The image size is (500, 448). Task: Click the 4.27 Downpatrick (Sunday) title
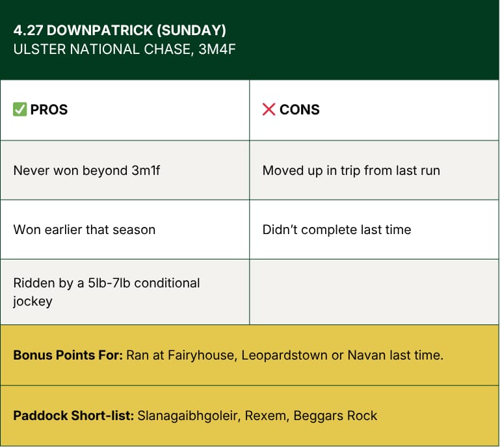tap(120, 31)
